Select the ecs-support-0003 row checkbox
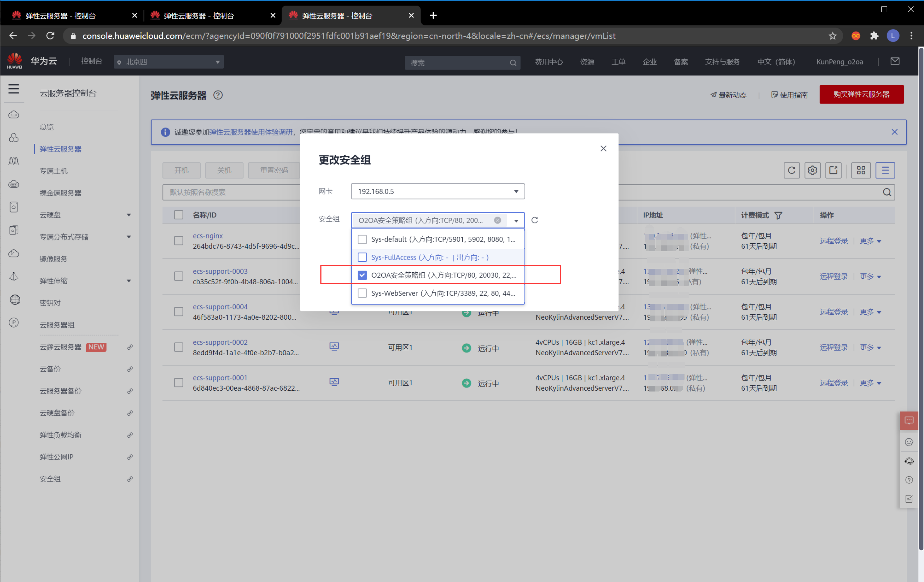This screenshot has height=582, width=924. click(x=178, y=276)
